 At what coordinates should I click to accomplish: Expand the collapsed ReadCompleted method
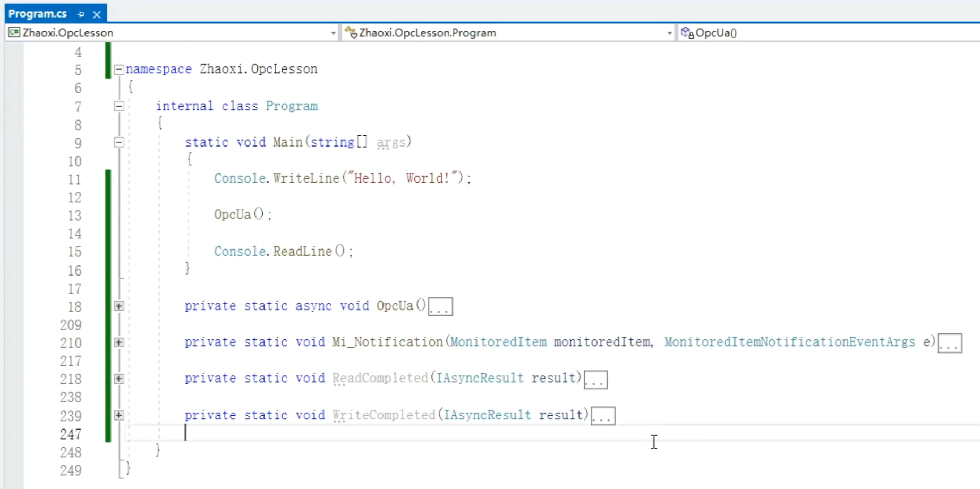(119, 379)
